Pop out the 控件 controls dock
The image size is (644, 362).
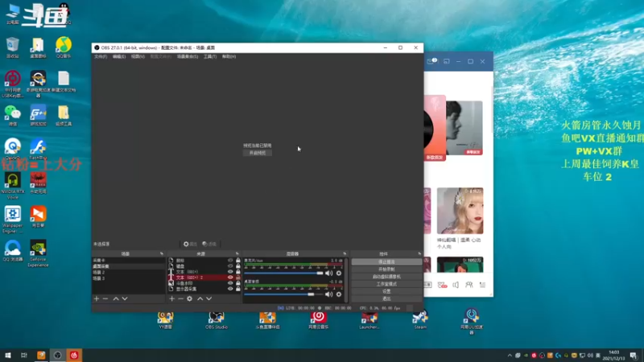coord(419,253)
